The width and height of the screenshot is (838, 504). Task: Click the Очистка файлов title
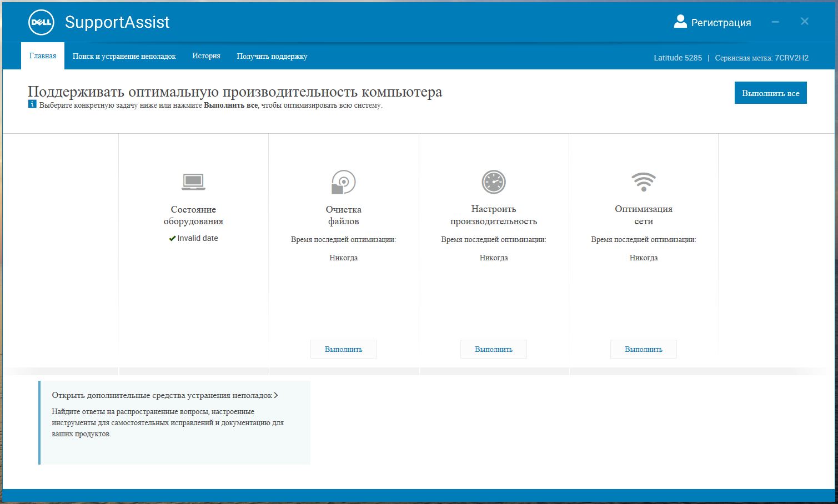344,215
